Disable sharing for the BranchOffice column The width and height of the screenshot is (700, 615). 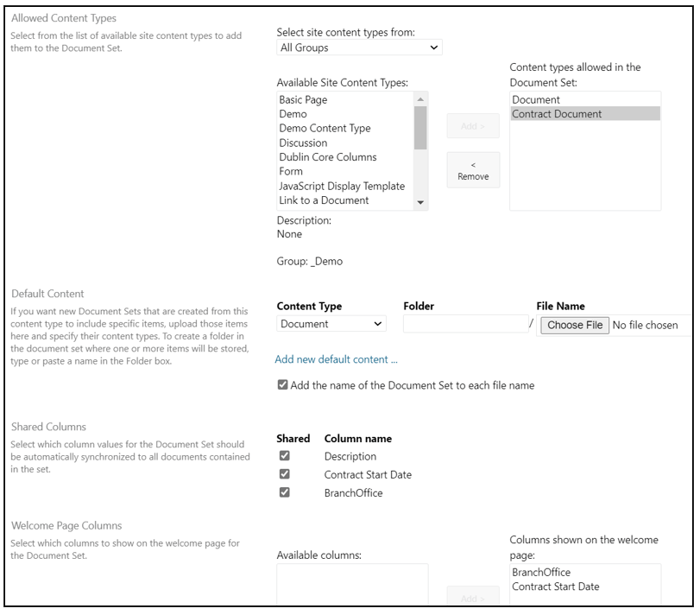[283, 492]
